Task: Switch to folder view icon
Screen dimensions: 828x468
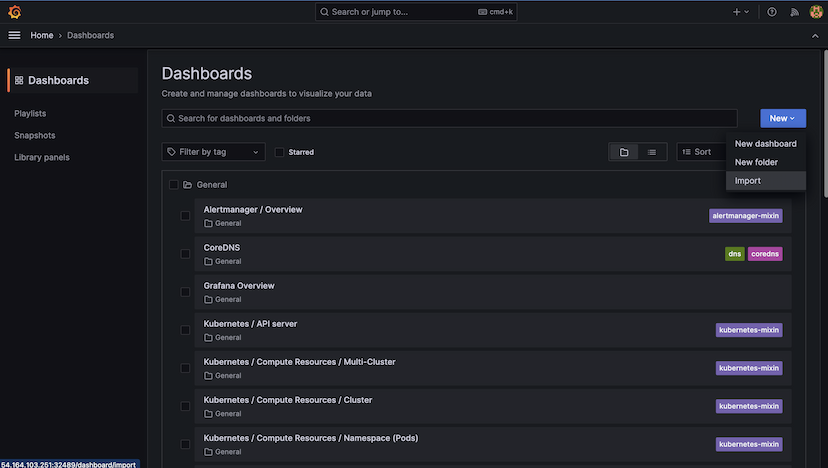Action: click(x=624, y=152)
